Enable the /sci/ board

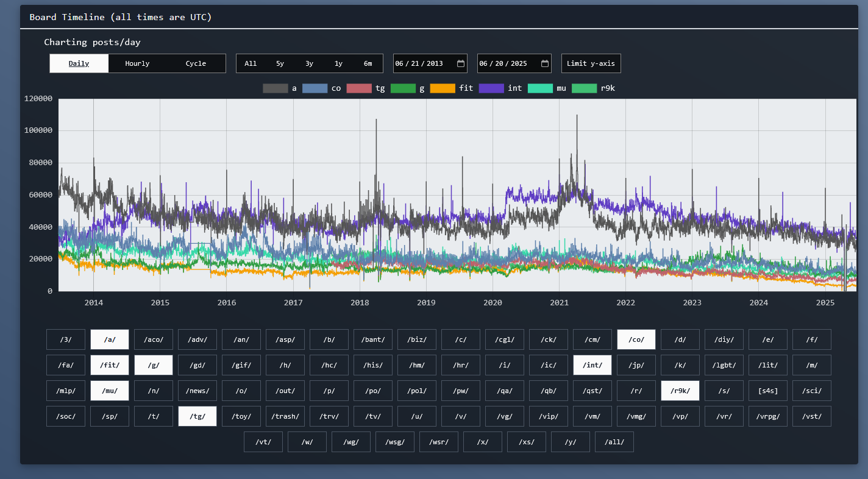pos(812,391)
